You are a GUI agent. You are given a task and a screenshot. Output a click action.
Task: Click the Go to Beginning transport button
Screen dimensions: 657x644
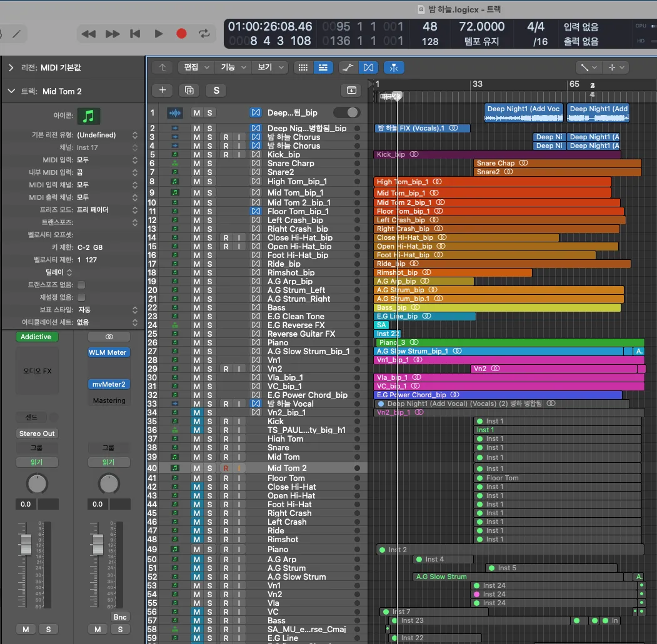pyautogui.click(x=135, y=34)
